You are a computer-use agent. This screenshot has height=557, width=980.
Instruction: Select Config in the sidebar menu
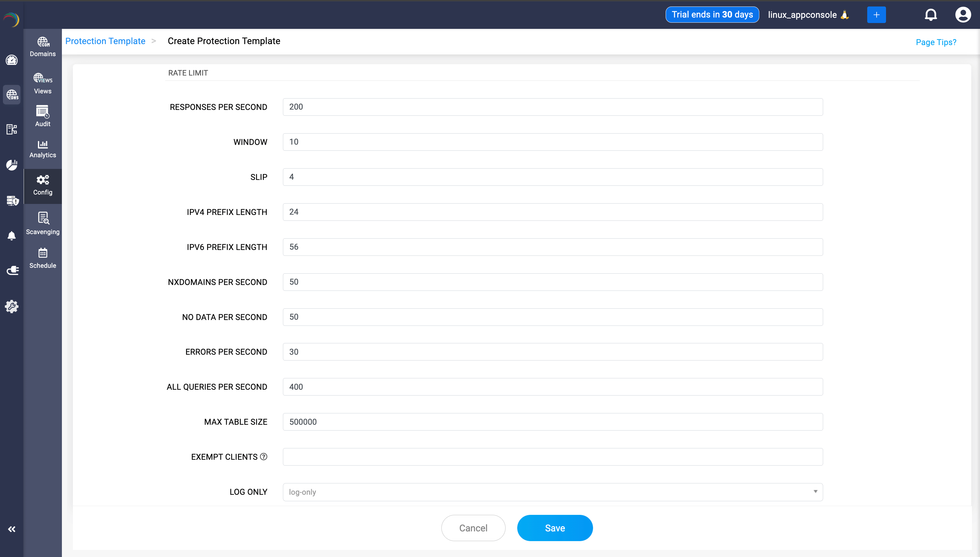tap(42, 186)
